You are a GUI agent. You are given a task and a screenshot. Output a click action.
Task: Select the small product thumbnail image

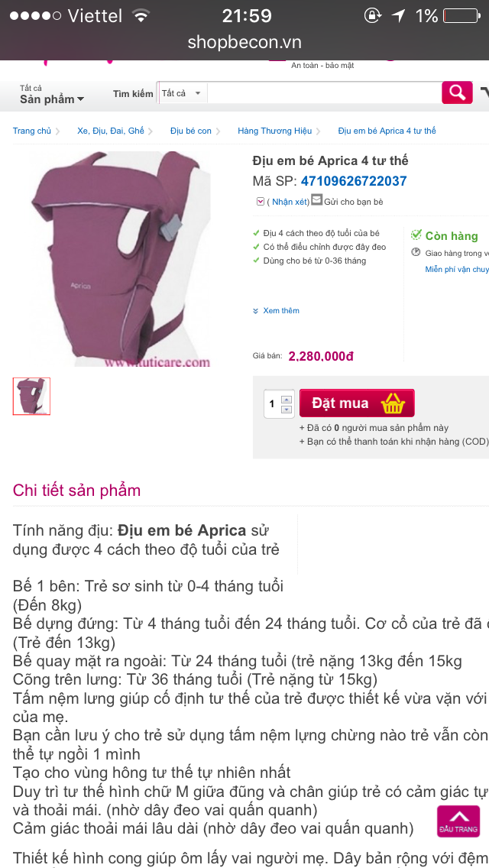click(x=31, y=396)
